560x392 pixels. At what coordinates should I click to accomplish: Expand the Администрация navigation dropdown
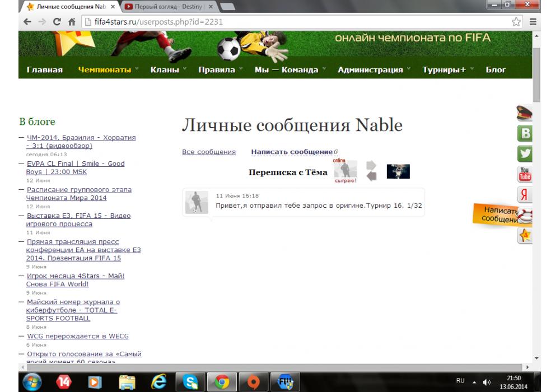point(374,70)
